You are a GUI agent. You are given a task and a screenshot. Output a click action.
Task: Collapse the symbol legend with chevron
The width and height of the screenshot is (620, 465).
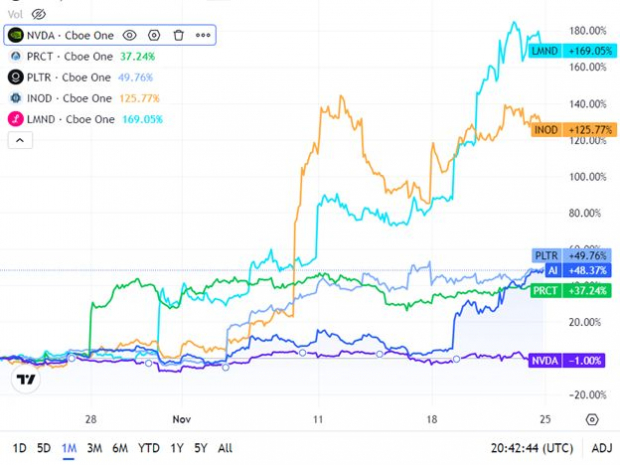click(20, 142)
